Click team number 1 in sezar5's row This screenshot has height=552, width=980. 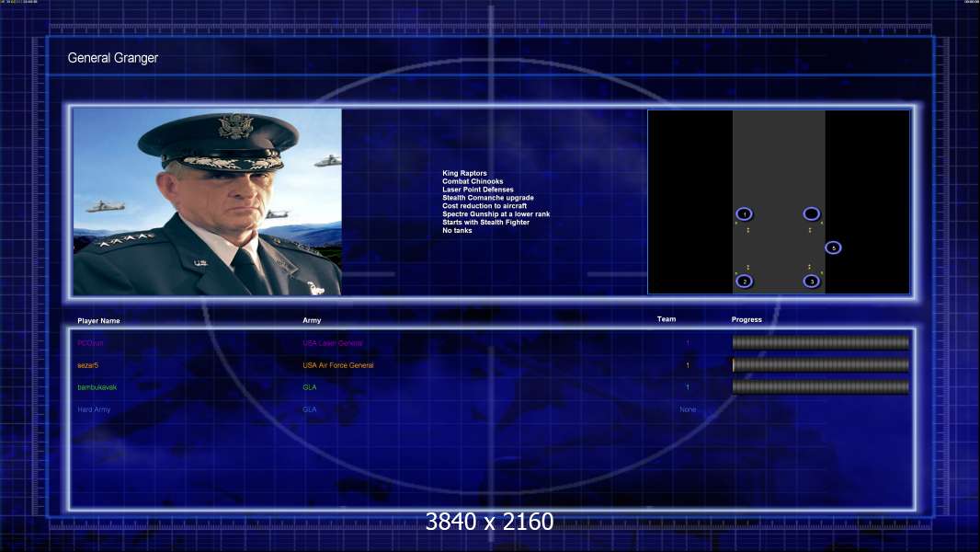click(x=688, y=365)
